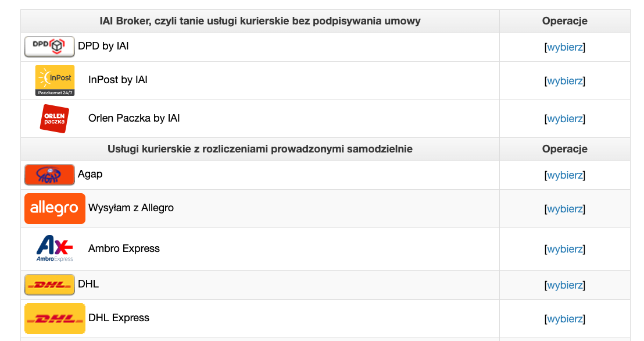Click the Ambro Express logo
Screen dimensions: 644x341
[55, 248]
